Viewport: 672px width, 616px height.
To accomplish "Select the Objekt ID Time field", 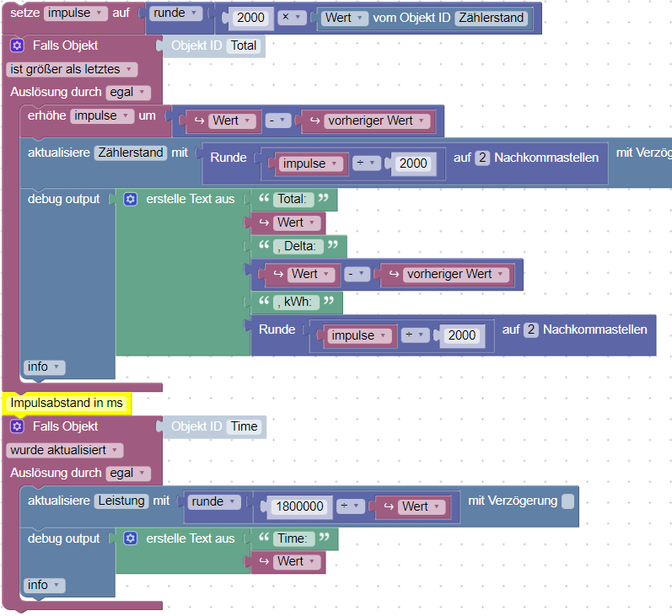I will (244, 426).
